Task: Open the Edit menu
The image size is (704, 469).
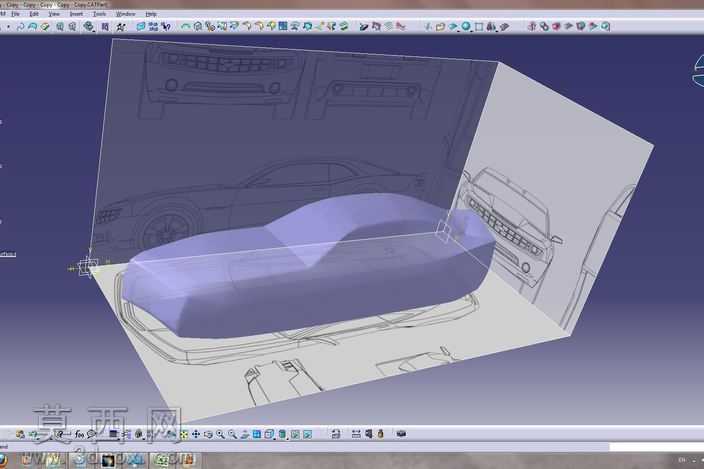Action: 34,14
